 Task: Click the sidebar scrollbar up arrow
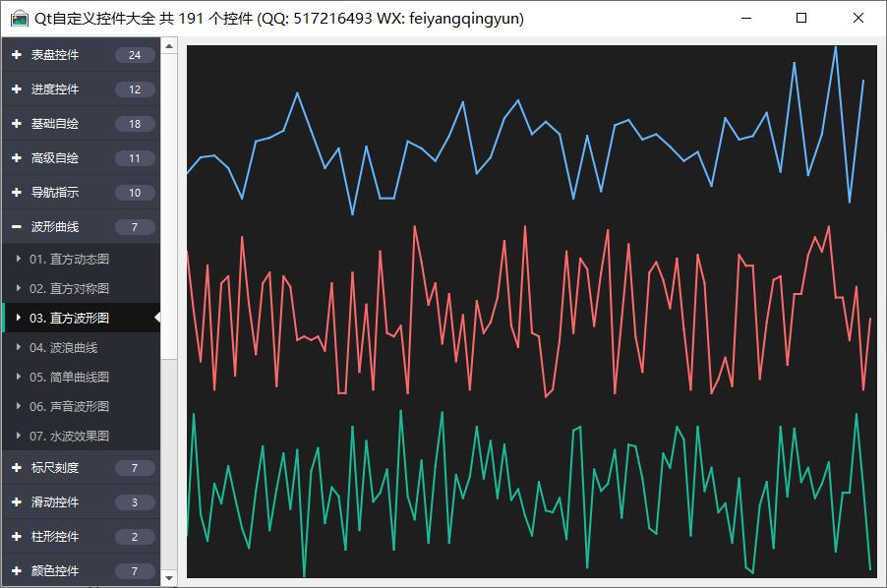click(169, 45)
